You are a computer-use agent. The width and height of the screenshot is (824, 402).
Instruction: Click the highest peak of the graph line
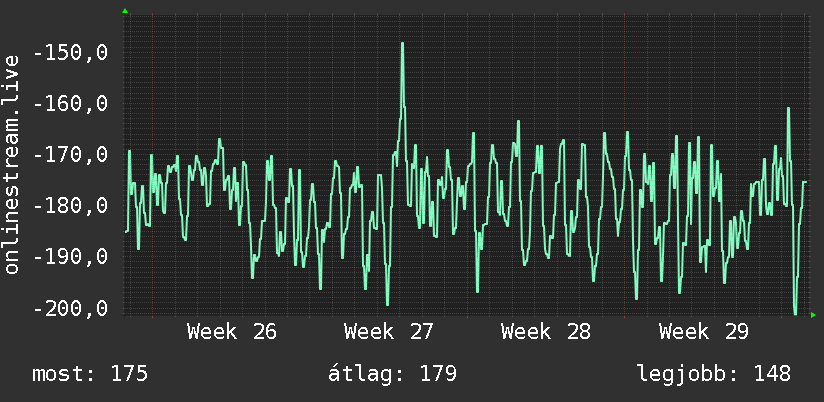coord(403,44)
